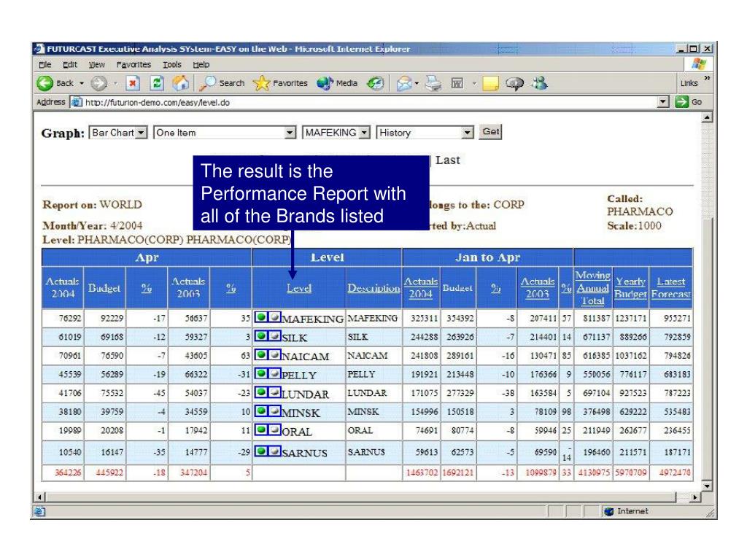747x560 pixels.
Task: Click the green icon beside SILK
Action: [261, 335]
